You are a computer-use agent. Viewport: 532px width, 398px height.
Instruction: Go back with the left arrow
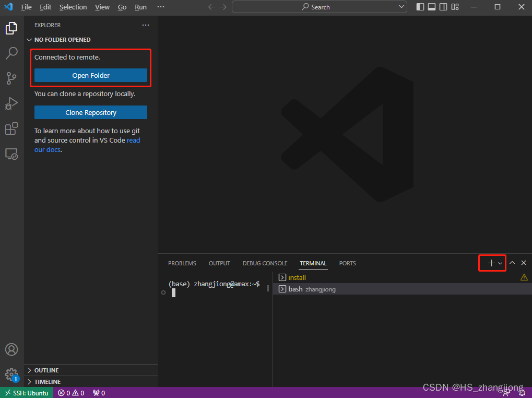tap(211, 7)
